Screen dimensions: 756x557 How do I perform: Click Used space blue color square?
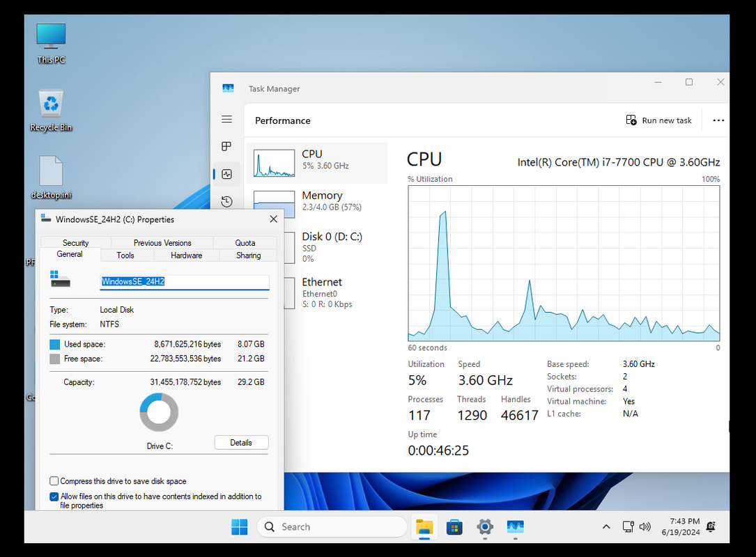(55, 344)
